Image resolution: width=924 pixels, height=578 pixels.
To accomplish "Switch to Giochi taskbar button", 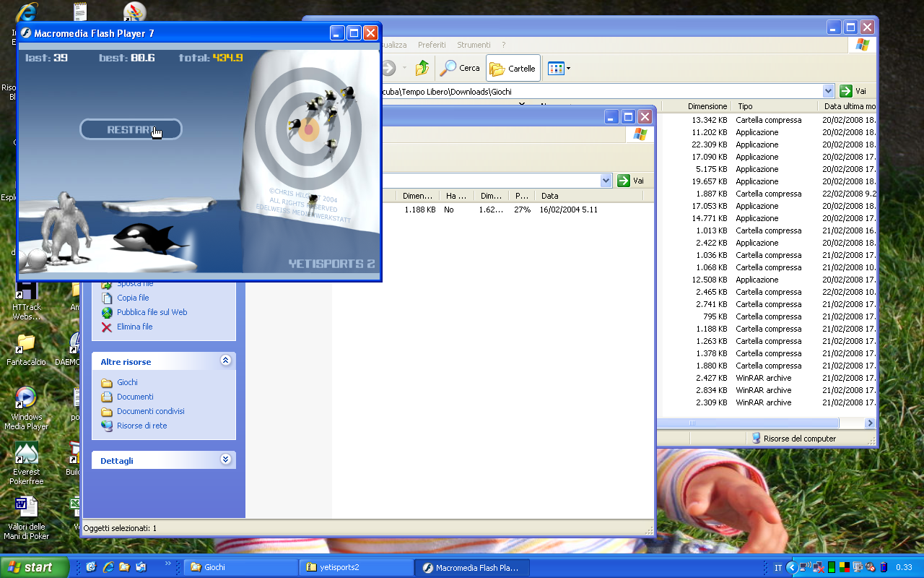I will pos(240,567).
